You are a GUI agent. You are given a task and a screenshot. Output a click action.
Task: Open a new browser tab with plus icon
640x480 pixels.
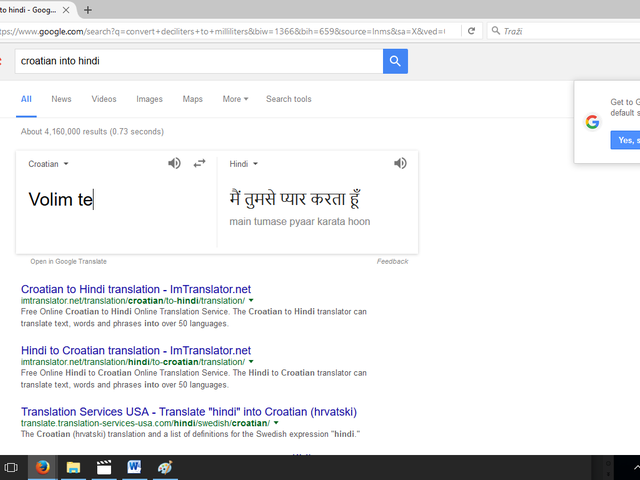click(88, 10)
